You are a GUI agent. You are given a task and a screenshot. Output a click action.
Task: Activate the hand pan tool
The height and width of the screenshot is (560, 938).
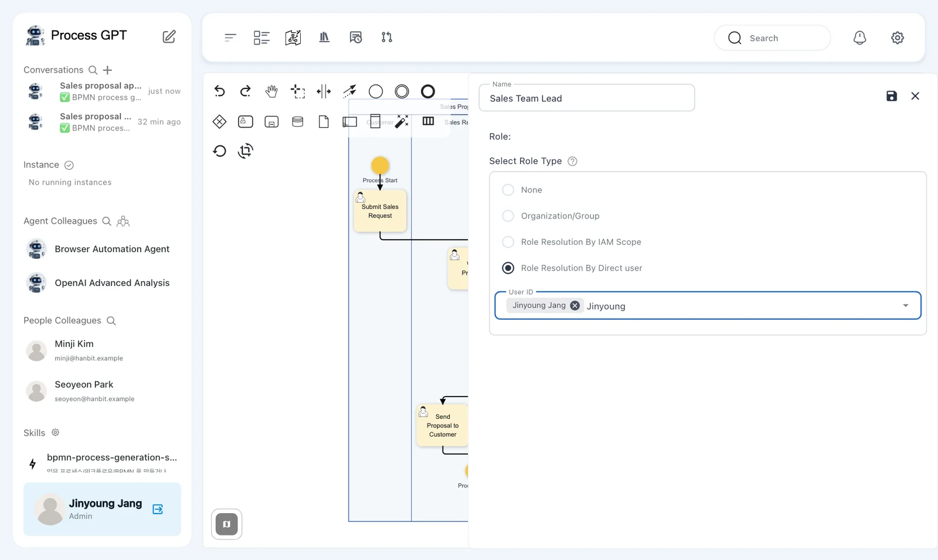[x=271, y=91]
